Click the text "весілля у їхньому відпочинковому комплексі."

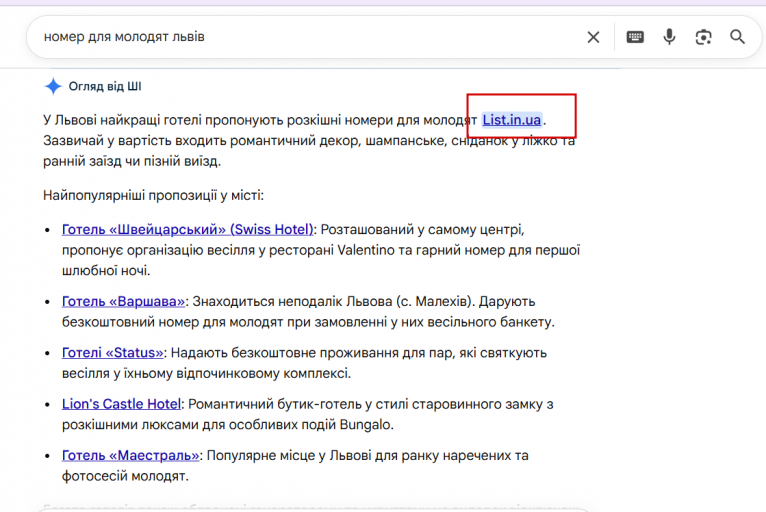pyautogui.click(x=206, y=373)
